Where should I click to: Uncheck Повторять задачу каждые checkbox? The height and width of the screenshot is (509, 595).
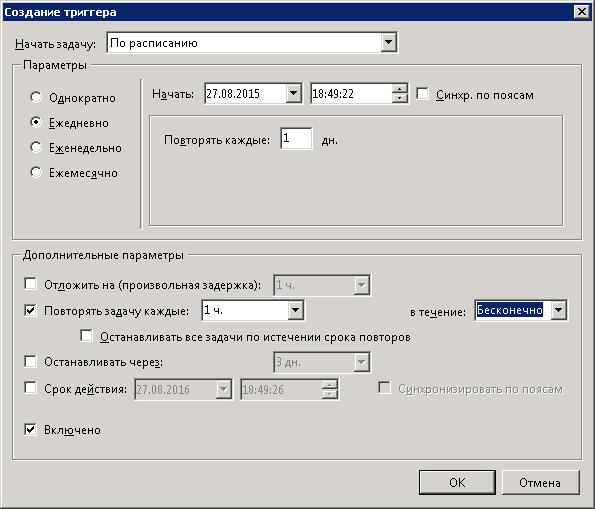coord(30,310)
